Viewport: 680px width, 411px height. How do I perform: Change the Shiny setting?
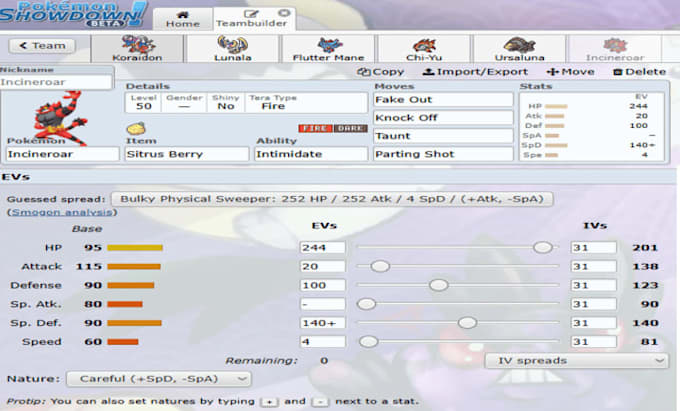tap(226, 103)
